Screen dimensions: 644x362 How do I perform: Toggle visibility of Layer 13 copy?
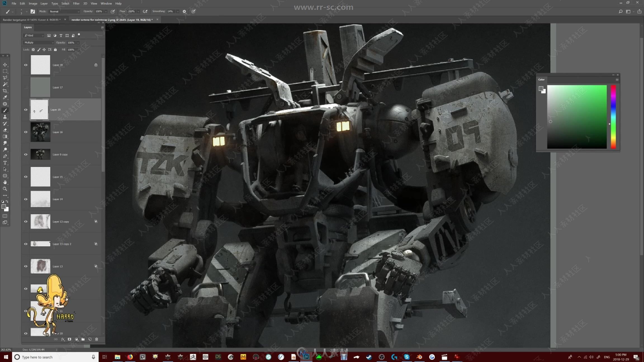coord(25,222)
